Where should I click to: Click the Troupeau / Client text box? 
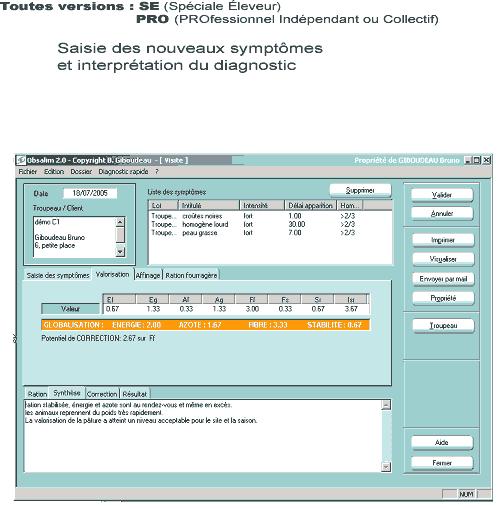75,237
